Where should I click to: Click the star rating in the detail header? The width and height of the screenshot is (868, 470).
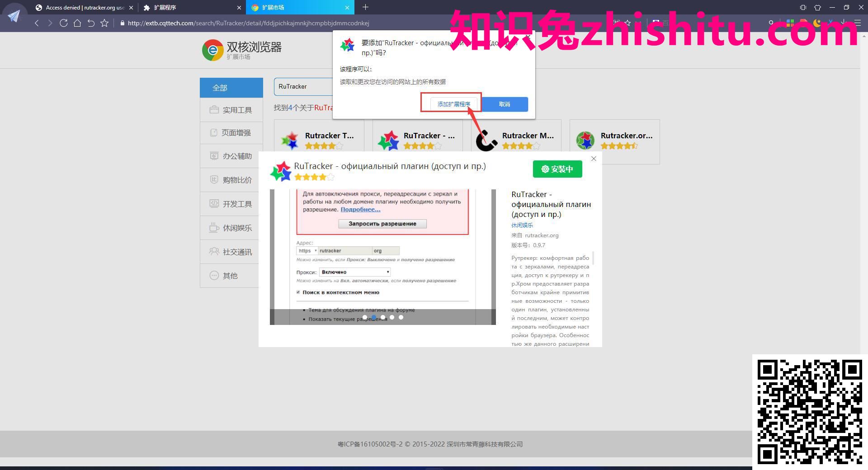[314, 177]
